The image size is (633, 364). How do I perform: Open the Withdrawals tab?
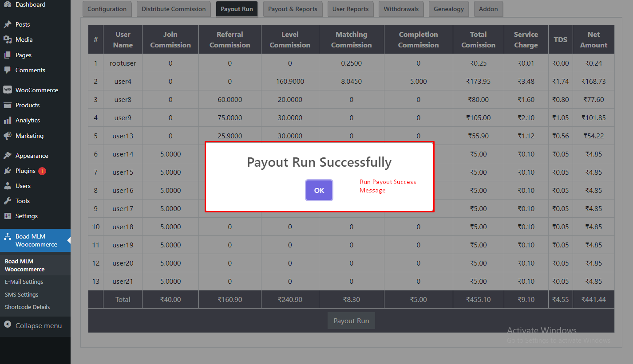click(401, 8)
